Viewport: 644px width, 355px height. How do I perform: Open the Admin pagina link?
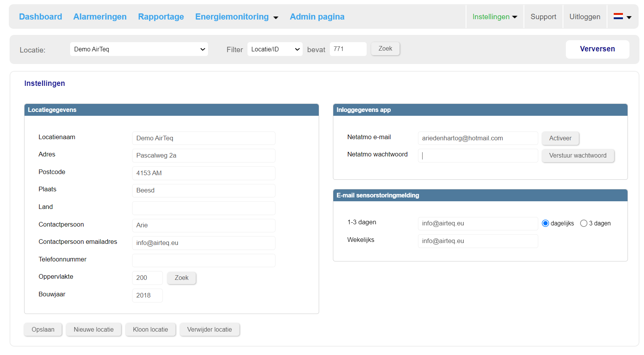point(317,17)
